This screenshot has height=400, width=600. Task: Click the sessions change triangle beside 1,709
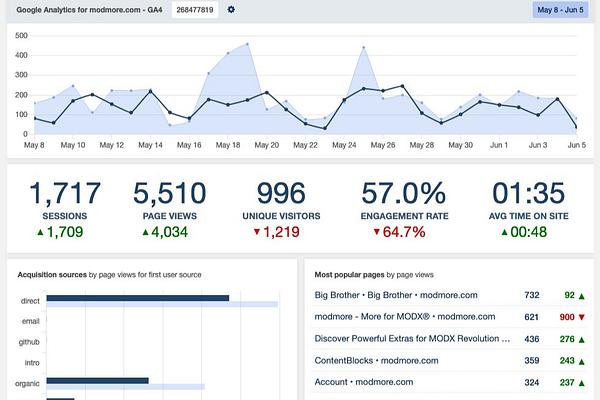tap(40, 232)
